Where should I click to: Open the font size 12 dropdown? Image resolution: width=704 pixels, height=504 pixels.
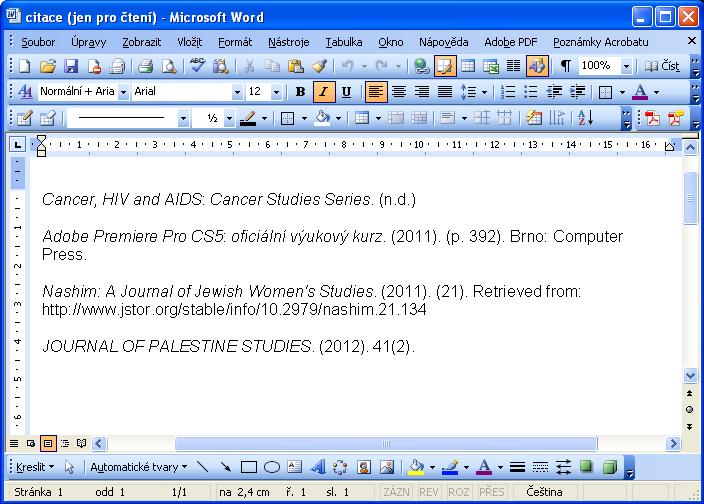tap(277, 92)
